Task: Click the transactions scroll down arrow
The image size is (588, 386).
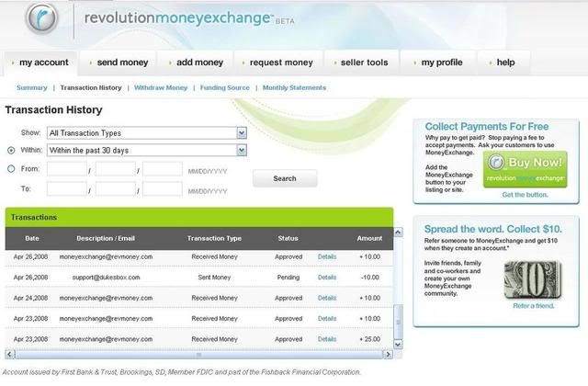Action: [398, 344]
